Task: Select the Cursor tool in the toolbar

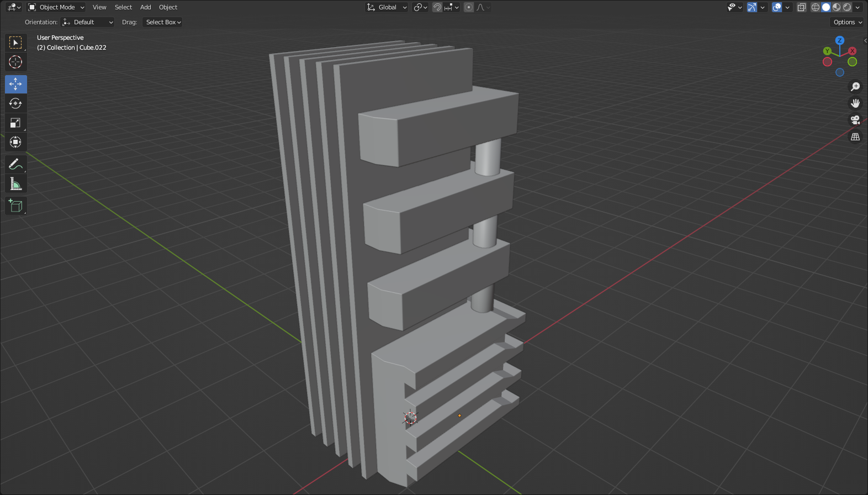Action: [x=15, y=62]
